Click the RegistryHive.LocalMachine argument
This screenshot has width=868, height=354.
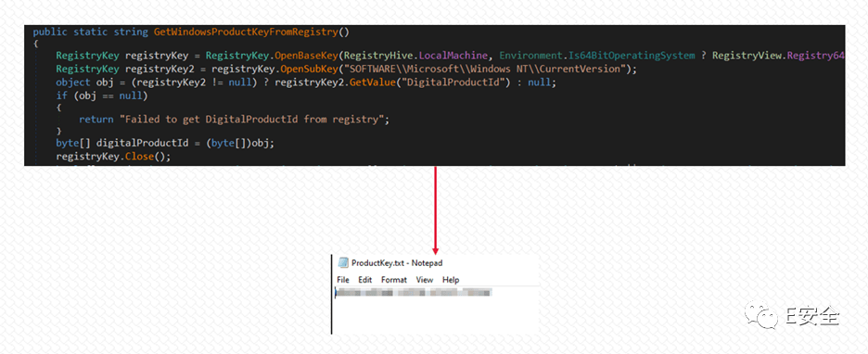coord(416,57)
